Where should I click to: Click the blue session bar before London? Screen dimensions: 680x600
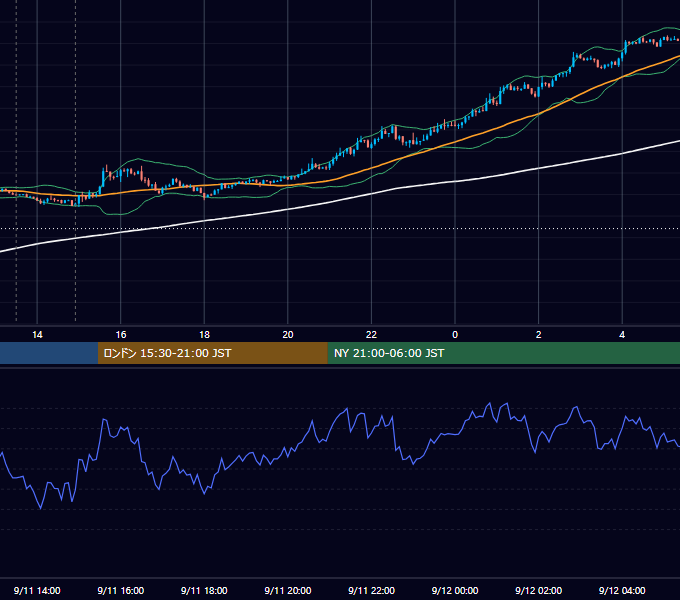click(x=49, y=353)
